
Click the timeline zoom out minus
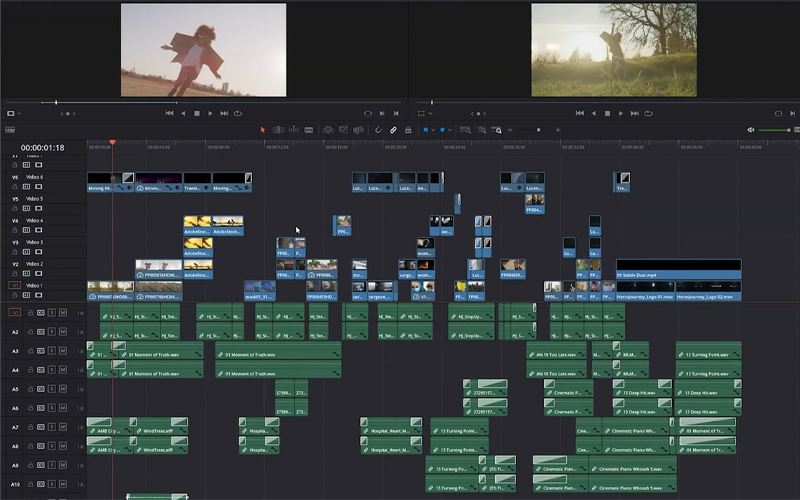click(510, 130)
